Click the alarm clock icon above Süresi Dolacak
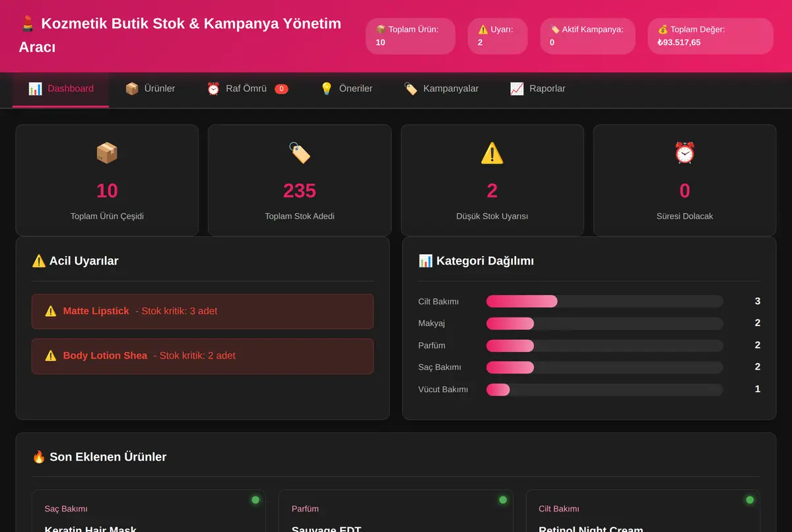The image size is (792, 532). 685,153
